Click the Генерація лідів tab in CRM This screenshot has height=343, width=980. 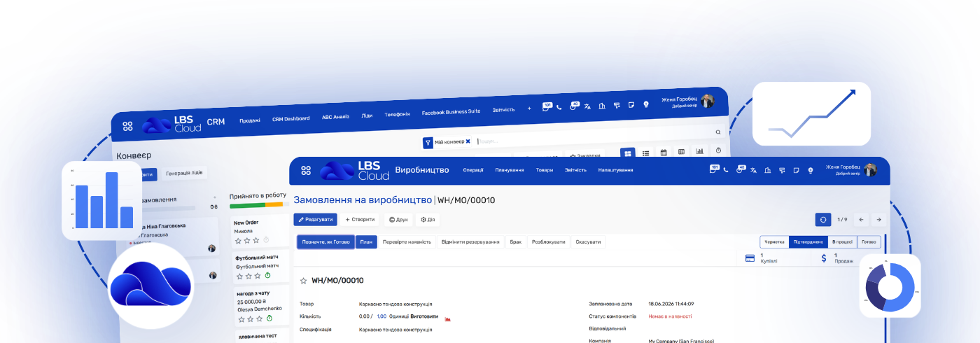(185, 173)
